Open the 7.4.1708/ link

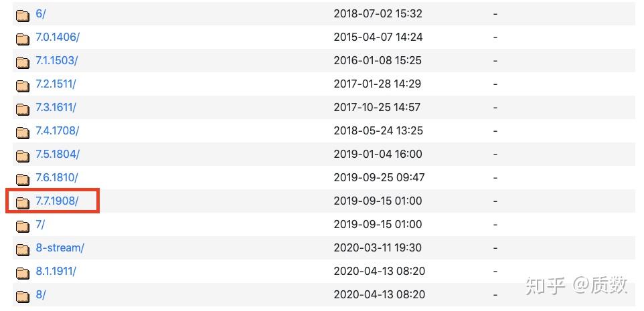[x=57, y=131]
